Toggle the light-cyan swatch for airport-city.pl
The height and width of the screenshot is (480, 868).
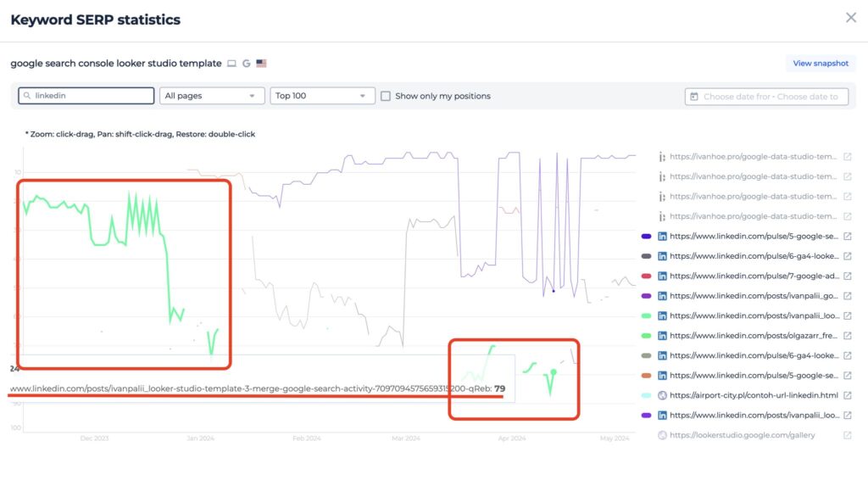[646, 395]
